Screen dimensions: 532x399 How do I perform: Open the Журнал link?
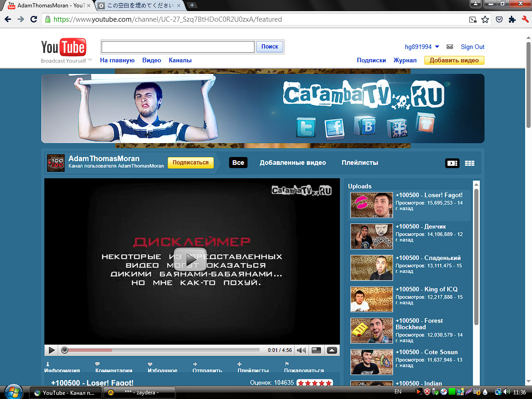pyautogui.click(x=405, y=60)
